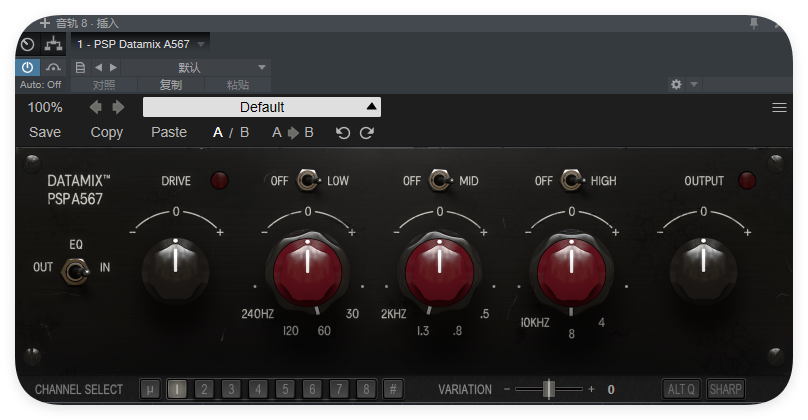Click the MID gain red knob
The image size is (808, 420).
440,272
